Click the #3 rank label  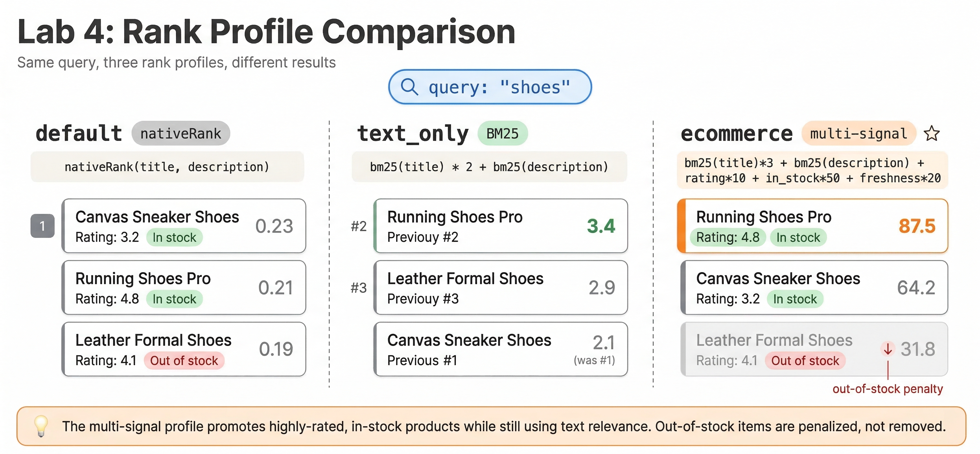tap(358, 288)
